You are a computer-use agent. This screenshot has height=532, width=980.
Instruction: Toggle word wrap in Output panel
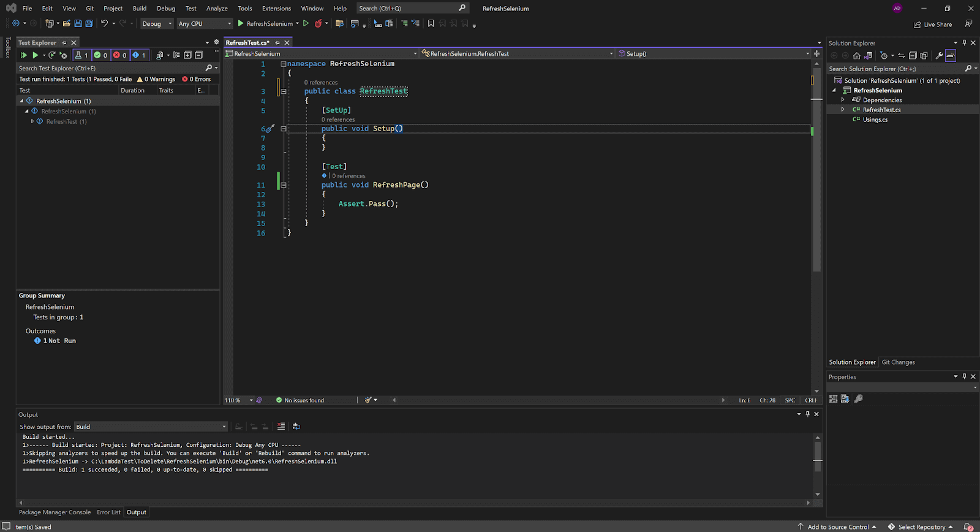click(x=296, y=427)
